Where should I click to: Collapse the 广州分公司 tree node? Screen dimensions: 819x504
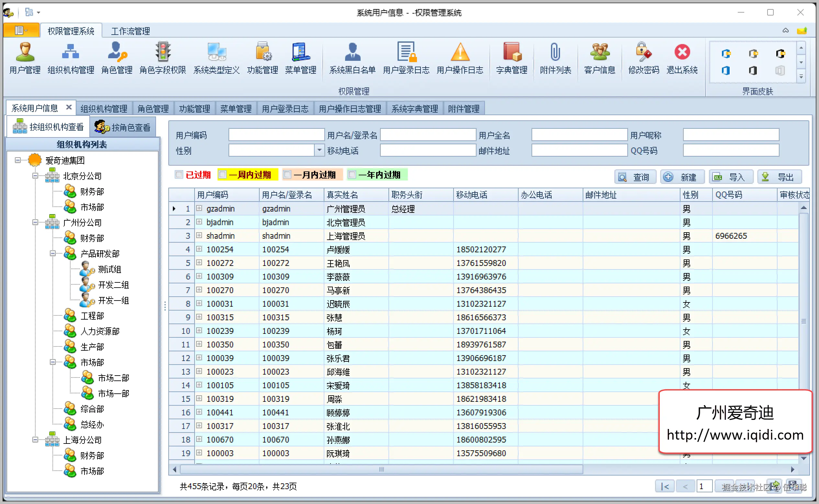tap(35, 222)
